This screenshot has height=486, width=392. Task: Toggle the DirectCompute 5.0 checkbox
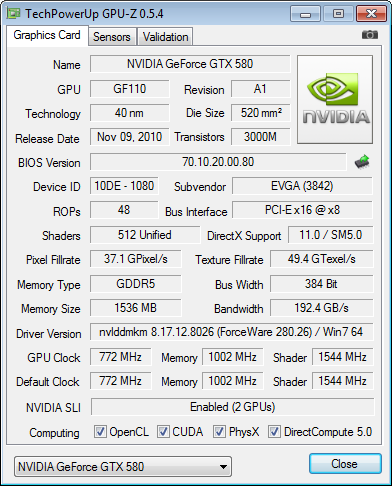tap(274, 432)
